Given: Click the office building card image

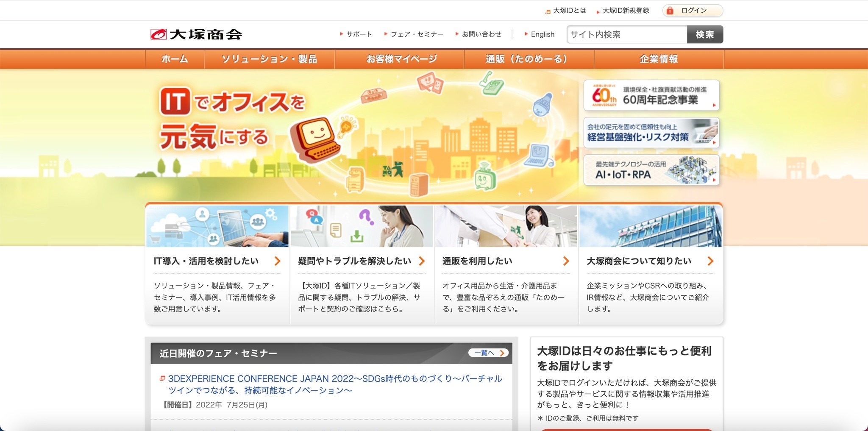Looking at the screenshot, I should [651, 226].
